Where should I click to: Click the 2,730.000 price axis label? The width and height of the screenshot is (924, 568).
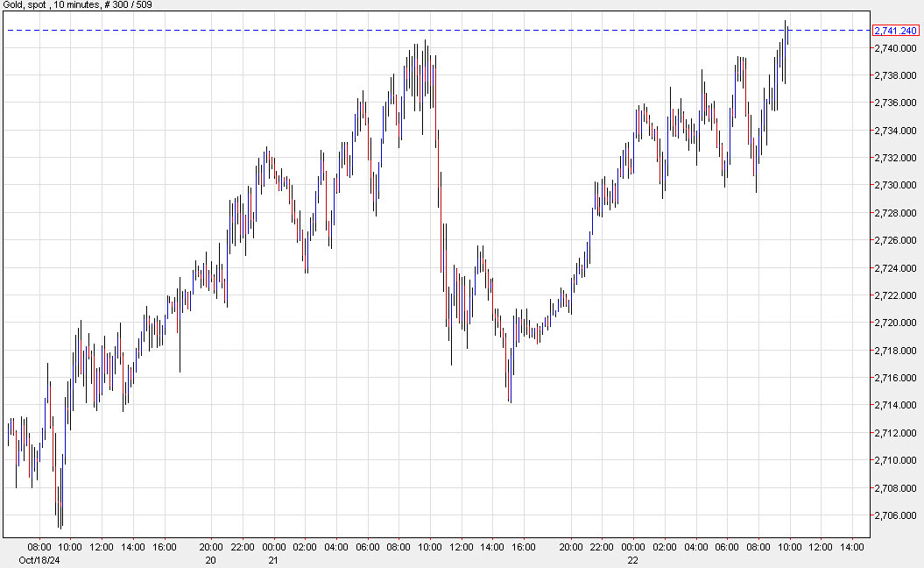pos(896,185)
